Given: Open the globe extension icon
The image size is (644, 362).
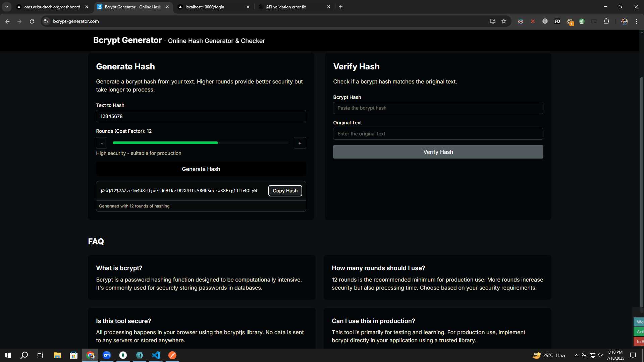Looking at the screenshot, I should click(545, 21).
